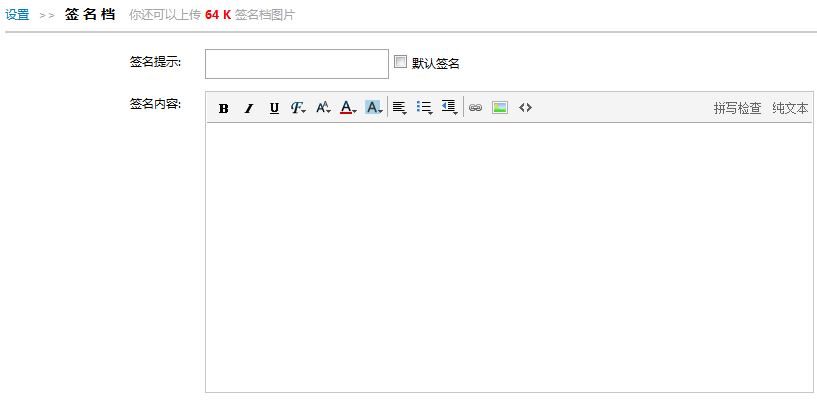Enable the 默认签名 checkbox

pyautogui.click(x=400, y=62)
